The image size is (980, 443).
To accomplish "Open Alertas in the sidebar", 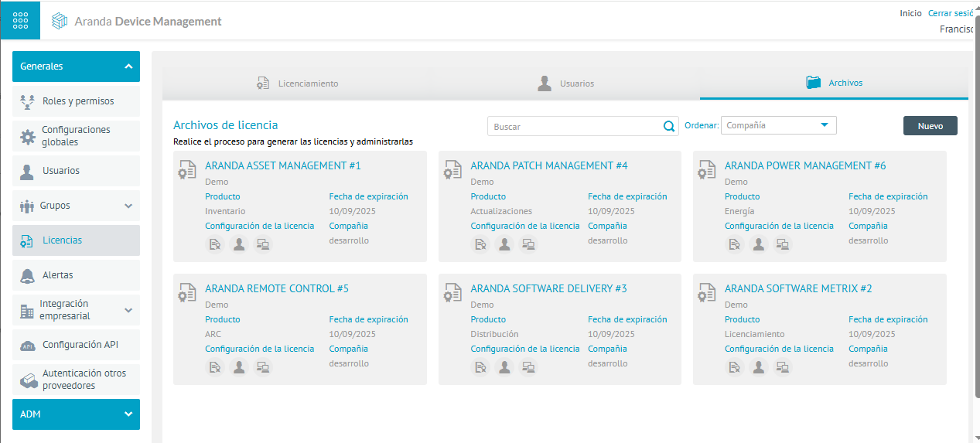I will tap(76, 275).
